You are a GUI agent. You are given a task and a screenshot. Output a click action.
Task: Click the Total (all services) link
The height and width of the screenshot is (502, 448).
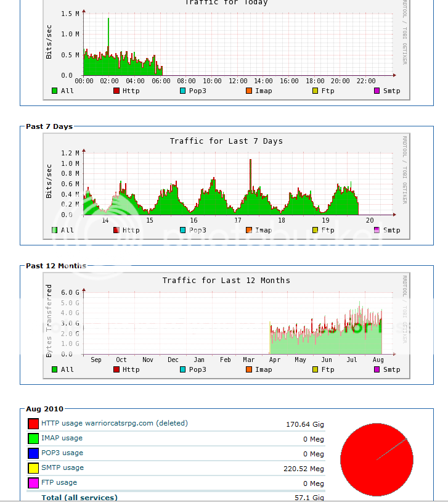point(79,498)
